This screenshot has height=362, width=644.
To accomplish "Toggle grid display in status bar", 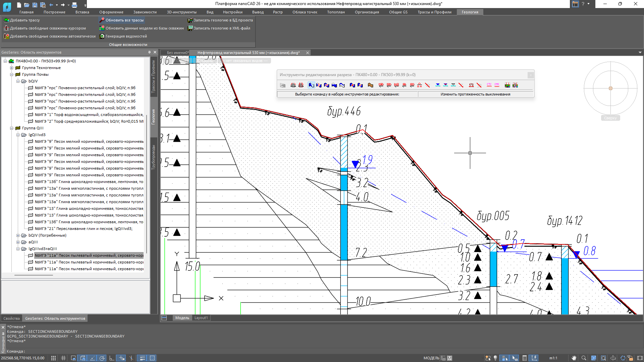I will [63, 358].
